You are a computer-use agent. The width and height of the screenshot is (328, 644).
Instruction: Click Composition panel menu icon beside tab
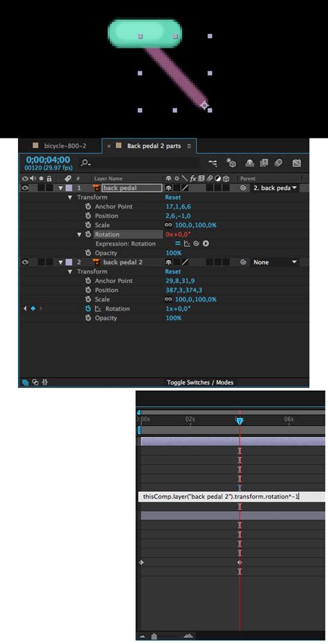coord(189,146)
